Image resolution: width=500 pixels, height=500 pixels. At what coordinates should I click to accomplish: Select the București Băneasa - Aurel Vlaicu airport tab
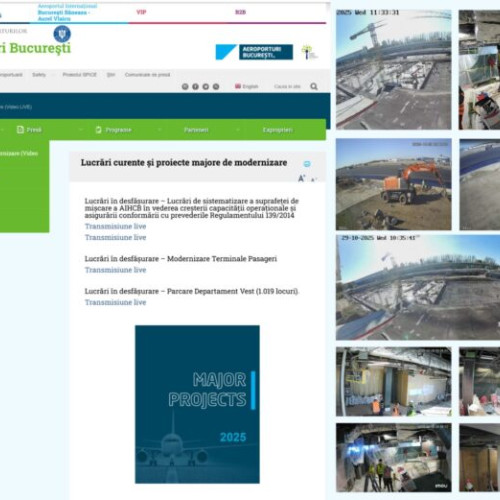(x=67, y=12)
